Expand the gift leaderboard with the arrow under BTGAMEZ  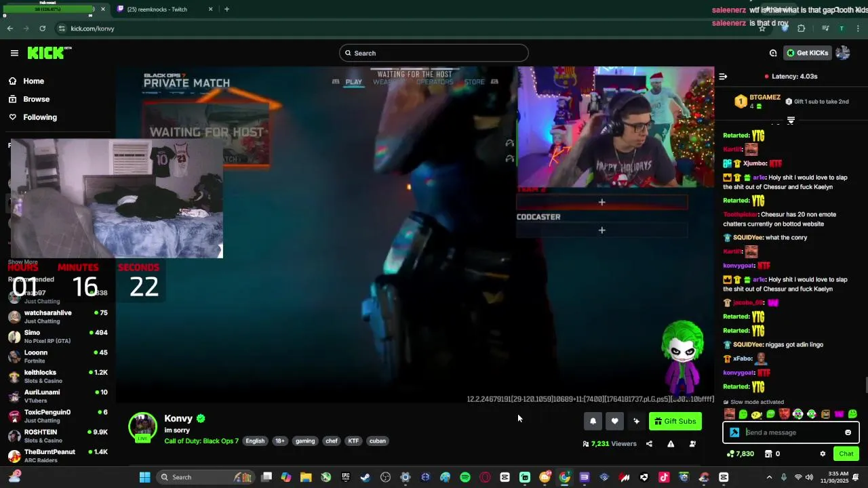pyautogui.click(x=791, y=121)
